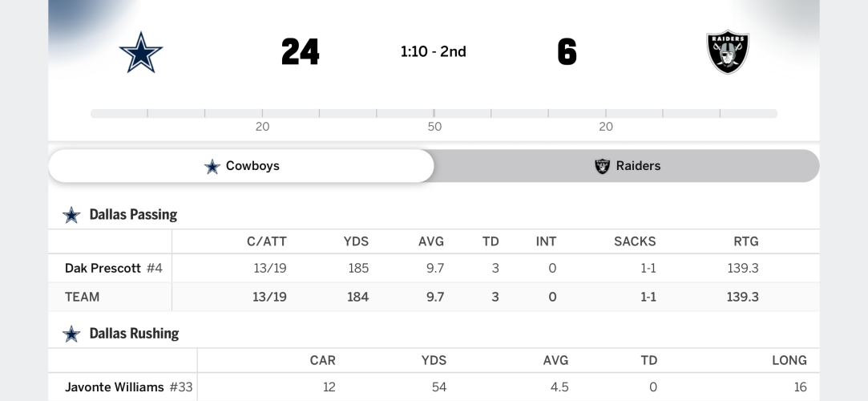Image resolution: width=868 pixels, height=401 pixels.
Task: Click the RTG column header in passing table
Action: (745, 241)
